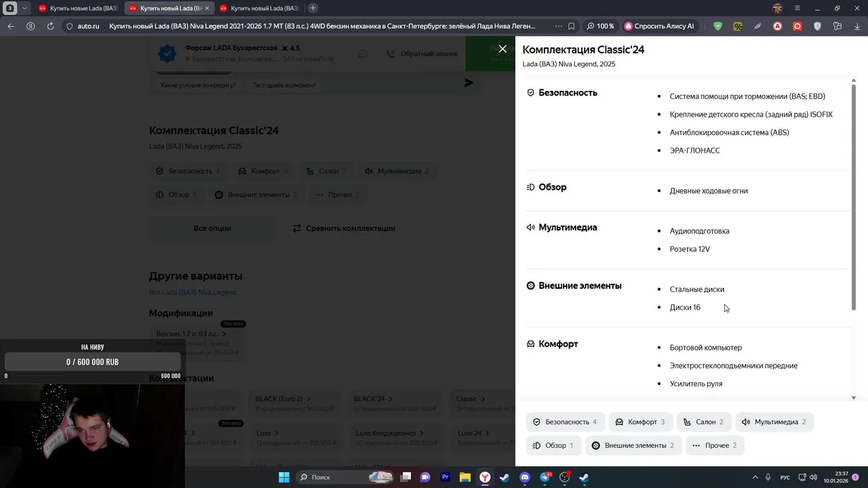The height and width of the screenshot is (488, 868).
Task: Open Бензин, 1.7 л, 83 л.с. modification
Action: tap(197, 343)
